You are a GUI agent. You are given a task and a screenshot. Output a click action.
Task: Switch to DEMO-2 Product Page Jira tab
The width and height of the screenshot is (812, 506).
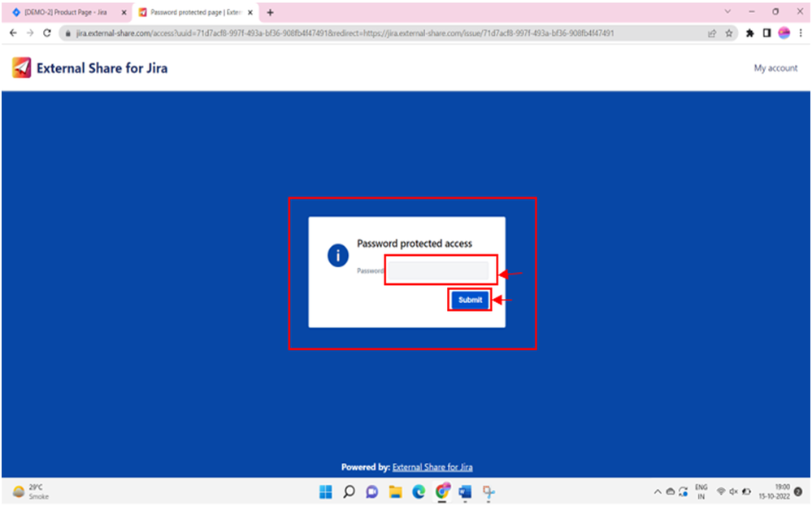[x=65, y=12]
